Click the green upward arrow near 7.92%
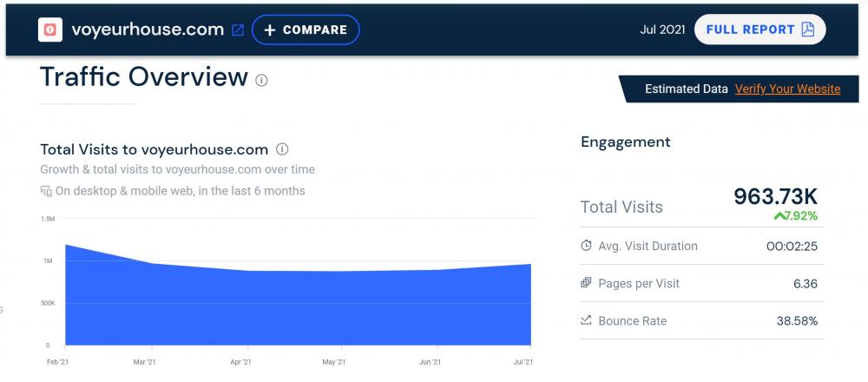Image resolution: width=868 pixels, height=382 pixels. [x=779, y=215]
